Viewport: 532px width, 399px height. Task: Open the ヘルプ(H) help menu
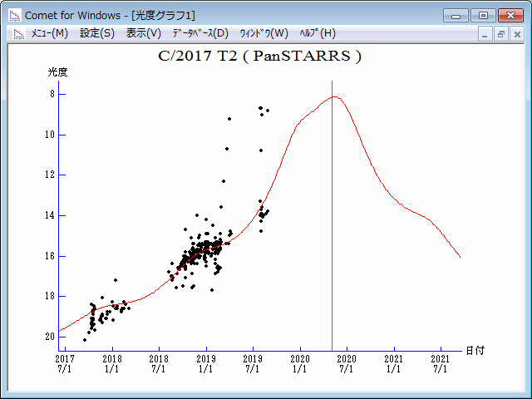pyautogui.click(x=317, y=33)
